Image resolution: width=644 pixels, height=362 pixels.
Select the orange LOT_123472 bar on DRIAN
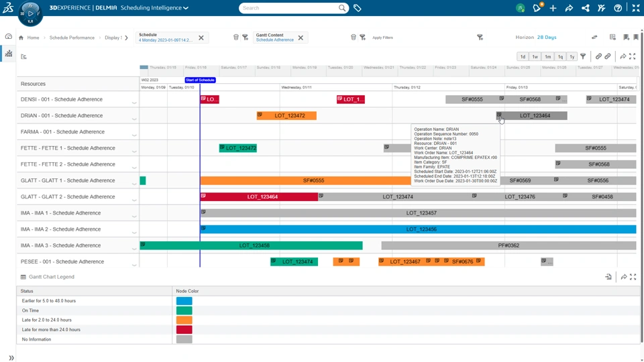click(x=286, y=116)
